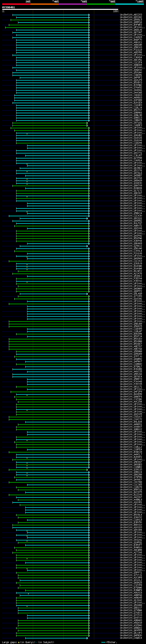
Task: Open hit UniRef100_Q5RC63
Action: click(131, 48)
